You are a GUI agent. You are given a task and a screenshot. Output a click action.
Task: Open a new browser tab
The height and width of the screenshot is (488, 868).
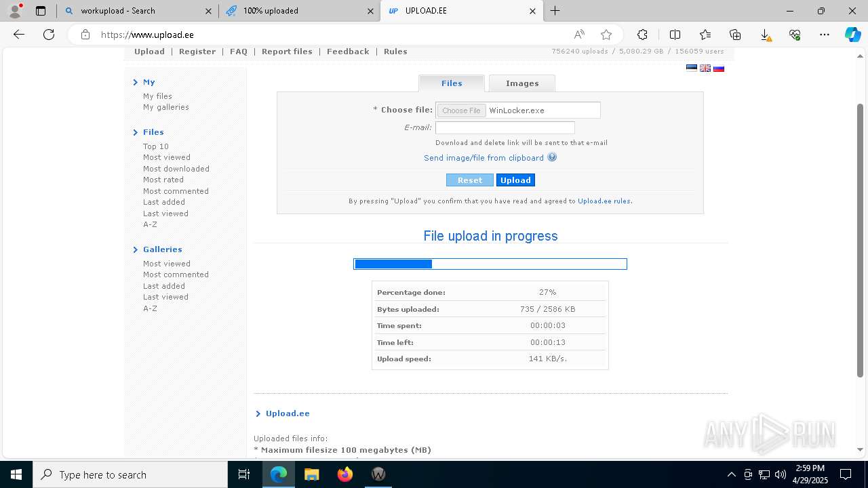555,11
